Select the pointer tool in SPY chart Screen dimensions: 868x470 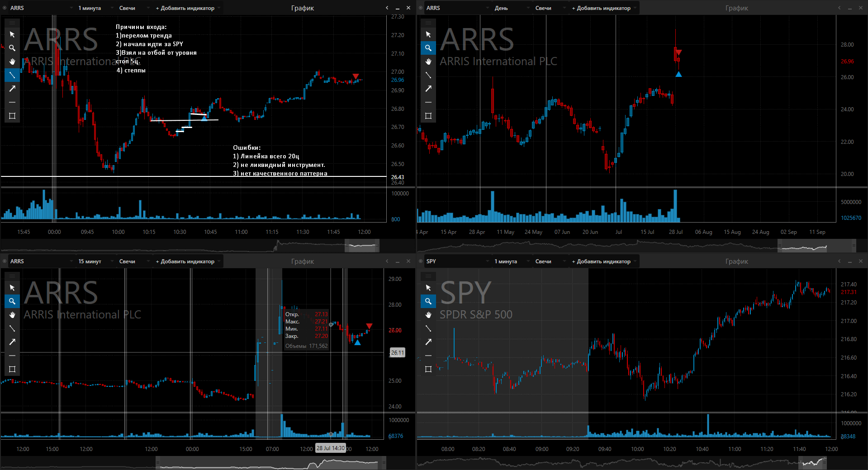tap(428, 288)
